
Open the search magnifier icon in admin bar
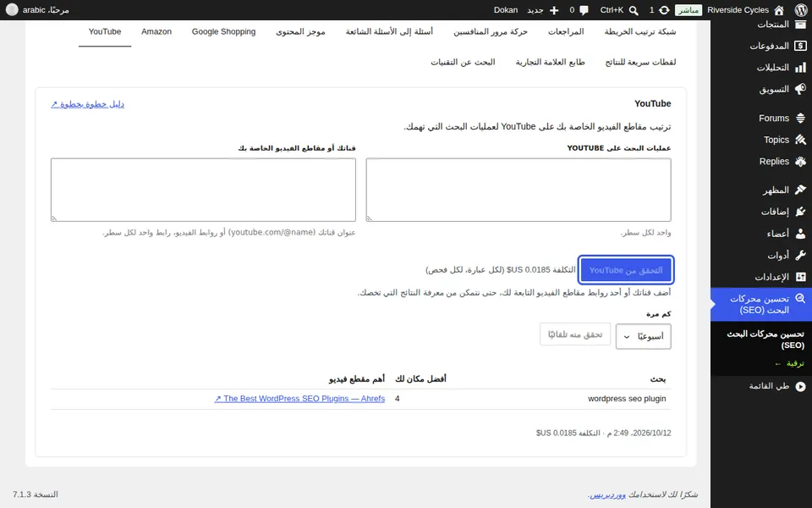pyautogui.click(x=634, y=10)
